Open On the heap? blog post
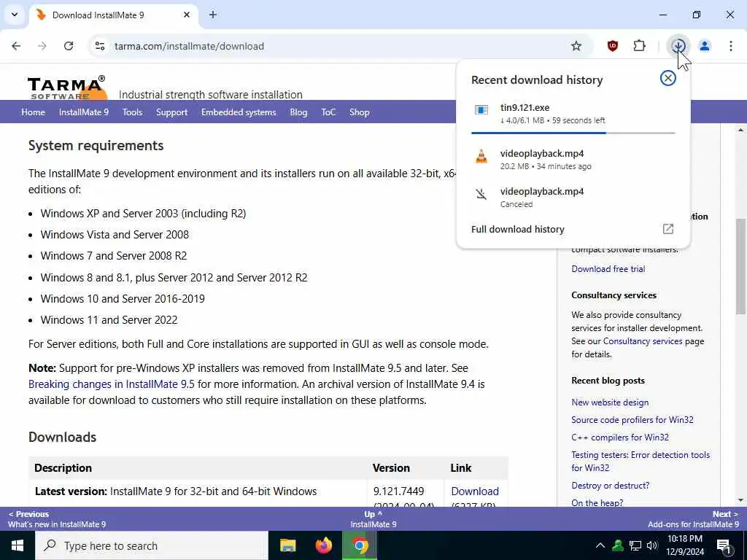Image resolution: width=747 pixels, height=560 pixels. coord(597,502)
